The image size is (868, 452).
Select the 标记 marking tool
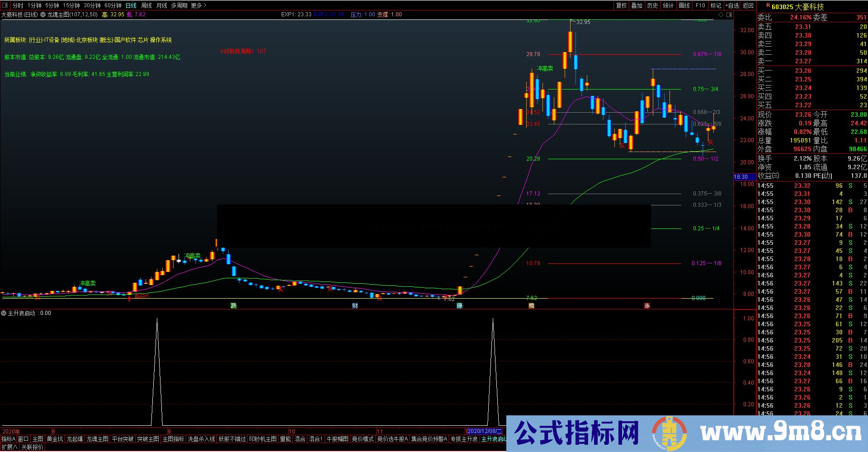[716, 5]
